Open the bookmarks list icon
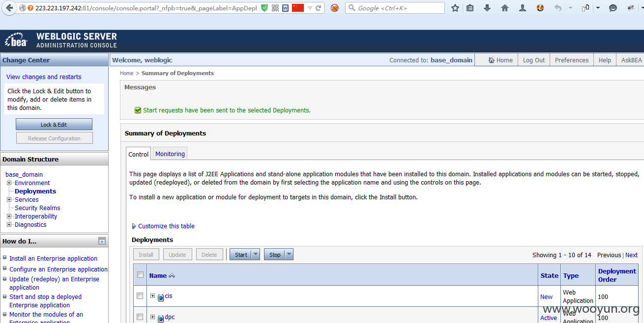The width and height of the screenshot is (644, 323). click(470, 8)
